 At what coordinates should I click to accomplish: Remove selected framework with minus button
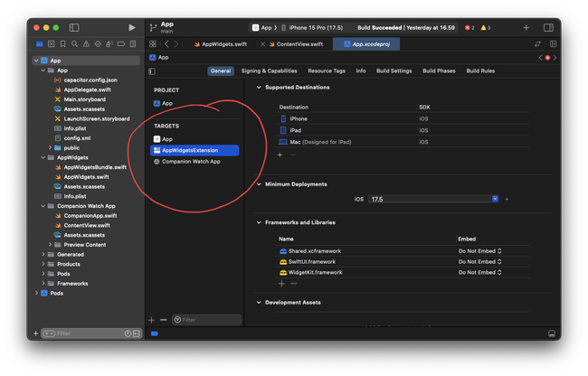[294, 284]
